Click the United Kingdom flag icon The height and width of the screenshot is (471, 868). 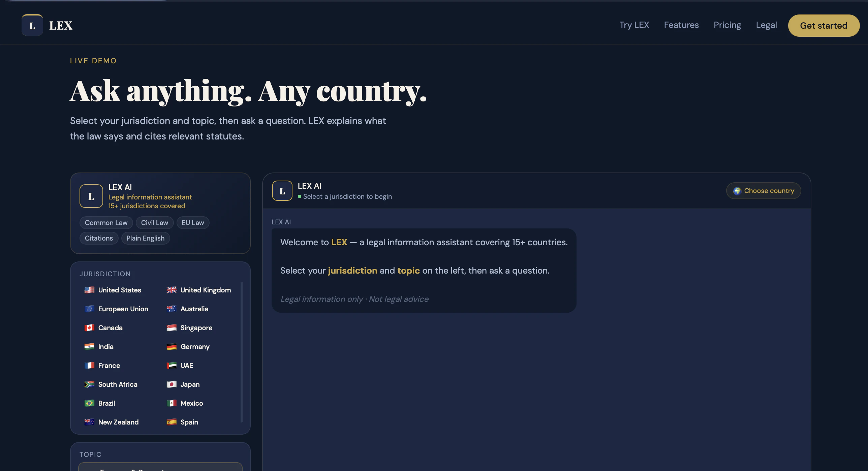click(172, 290)
